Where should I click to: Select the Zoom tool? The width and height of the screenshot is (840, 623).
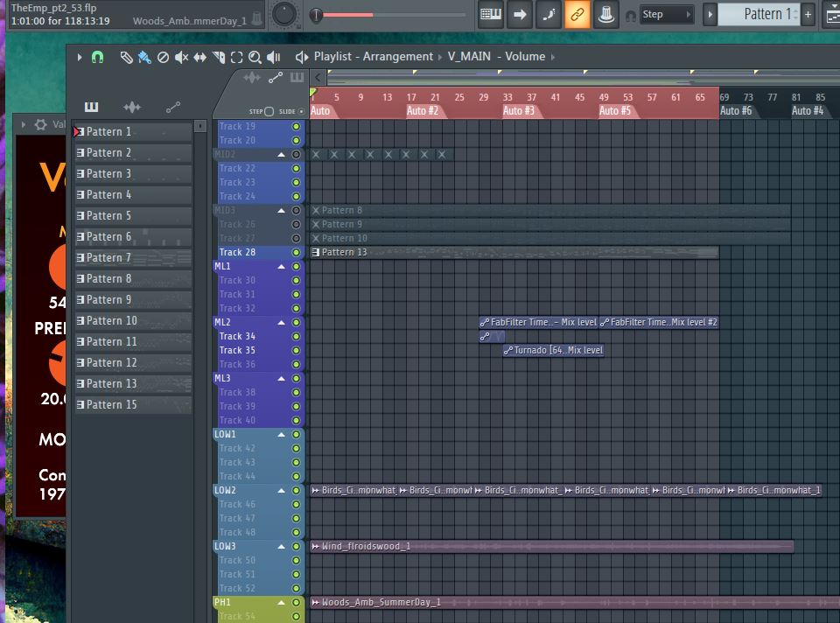[x=255, y=58]
